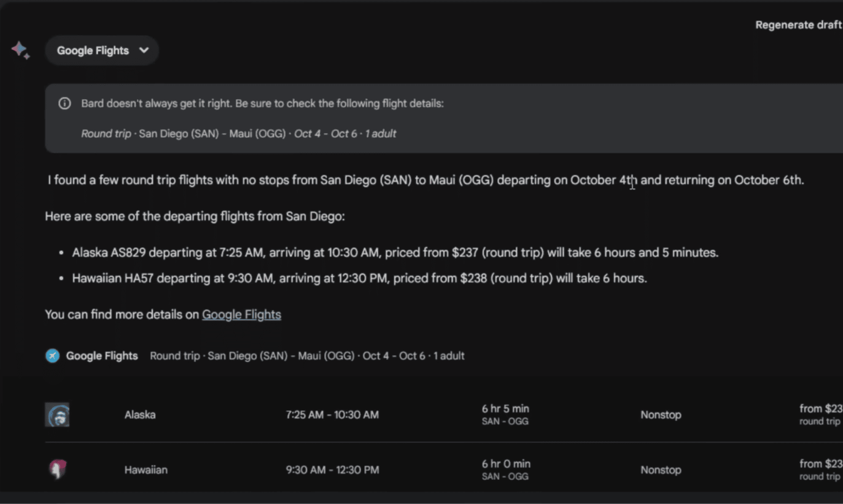Click the italic trip details in disclaimer box

click(239, 134)
